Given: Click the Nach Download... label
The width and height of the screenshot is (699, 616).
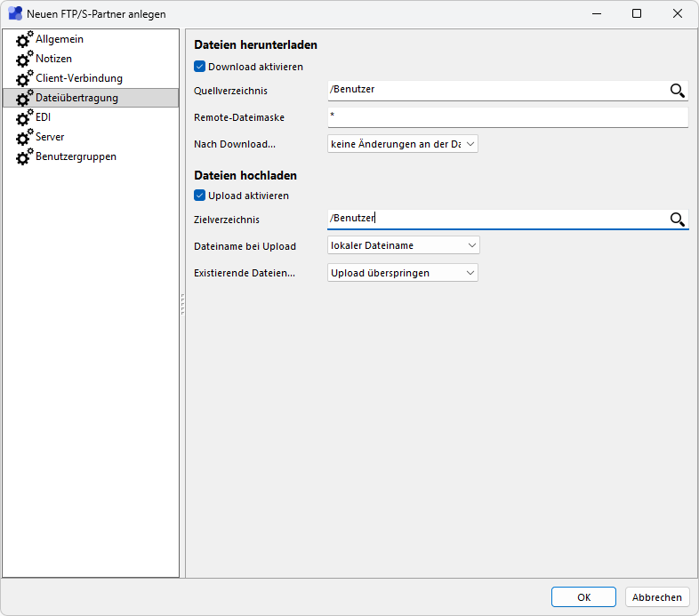Looking at the screenshot, I should click(235, 144).
